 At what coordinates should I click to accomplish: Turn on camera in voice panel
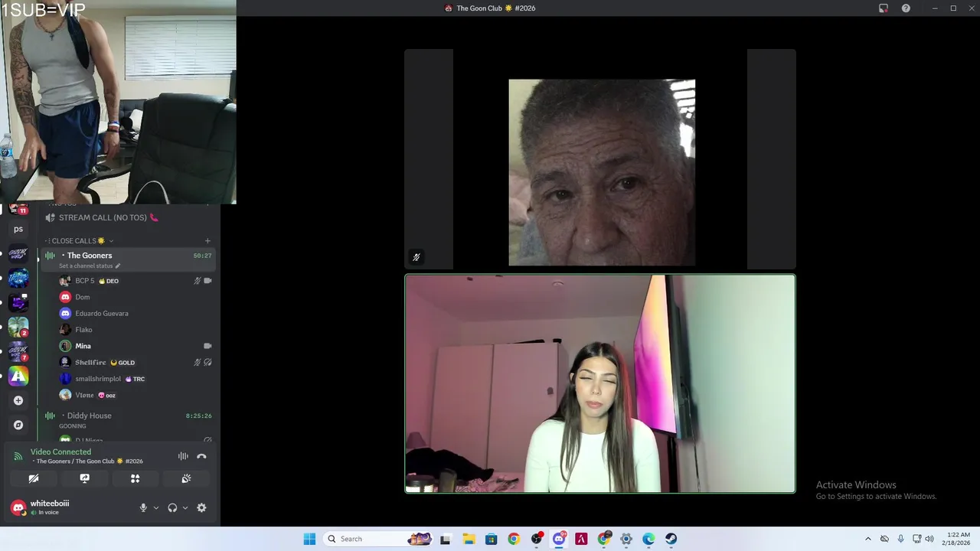point(34,478)
